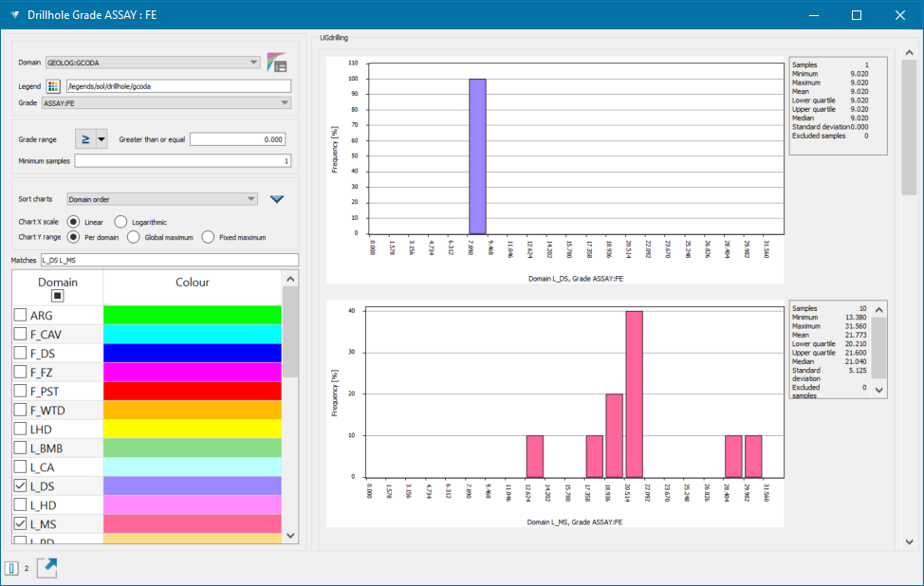Click the chart count icon in status bar
Viewport: 924px width, 586px height.
pyautogui.click(x=11, y=568)
